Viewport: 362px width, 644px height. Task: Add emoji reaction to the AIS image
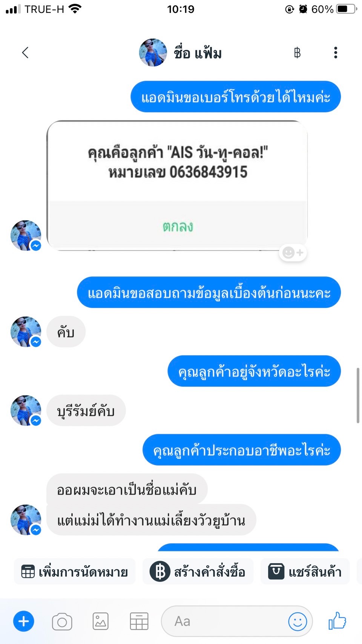pos(293,252)
